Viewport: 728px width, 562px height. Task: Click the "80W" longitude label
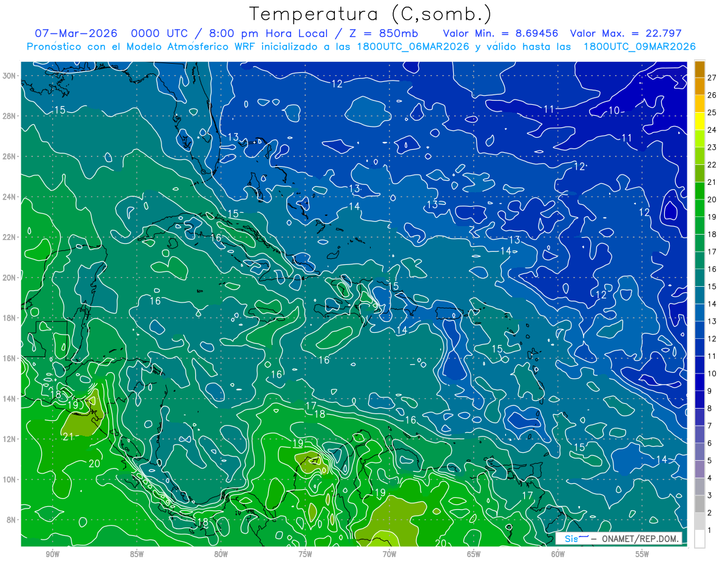(x=221, y=554)
